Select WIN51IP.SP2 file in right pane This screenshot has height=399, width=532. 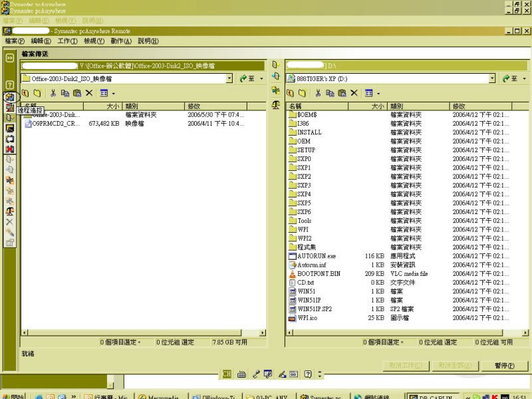pyautogui.click(x=311, y=309)
